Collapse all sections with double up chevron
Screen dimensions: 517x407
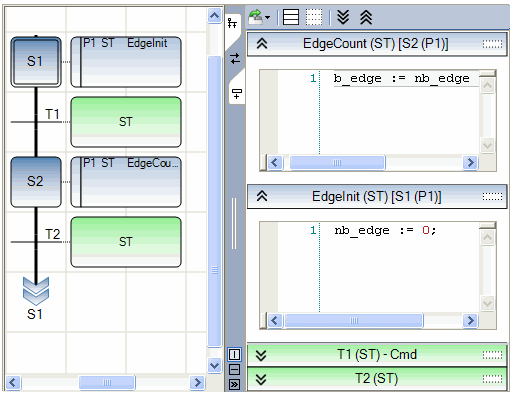pyautogui.click(x=366, y=17)
